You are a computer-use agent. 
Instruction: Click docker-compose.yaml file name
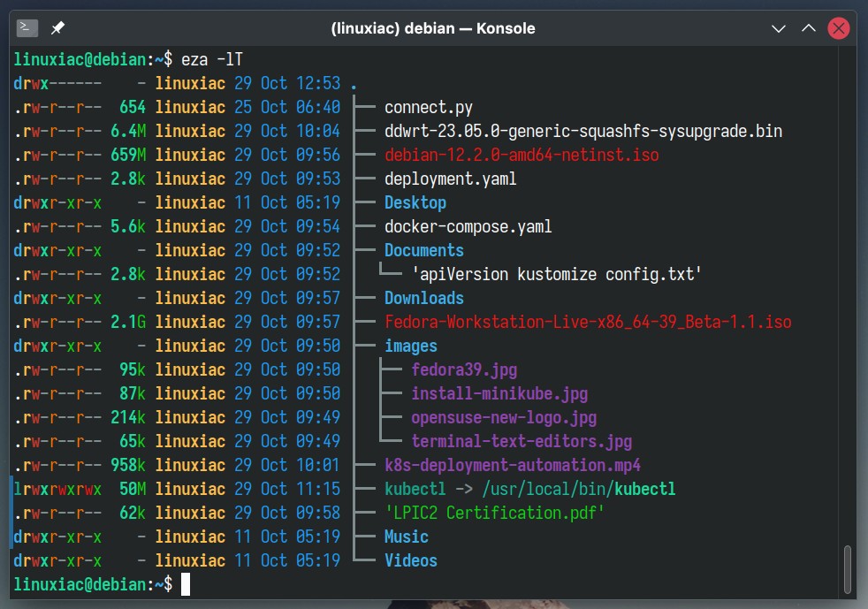[468, 226]
